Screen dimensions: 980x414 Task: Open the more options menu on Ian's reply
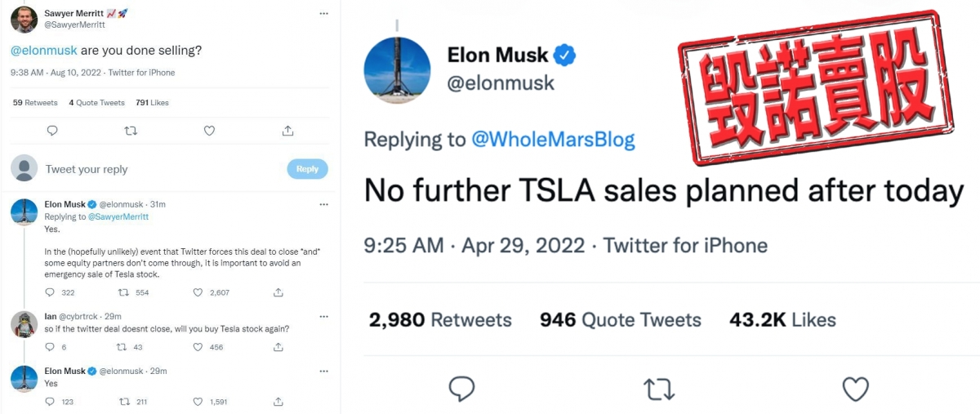click(323, 316)
